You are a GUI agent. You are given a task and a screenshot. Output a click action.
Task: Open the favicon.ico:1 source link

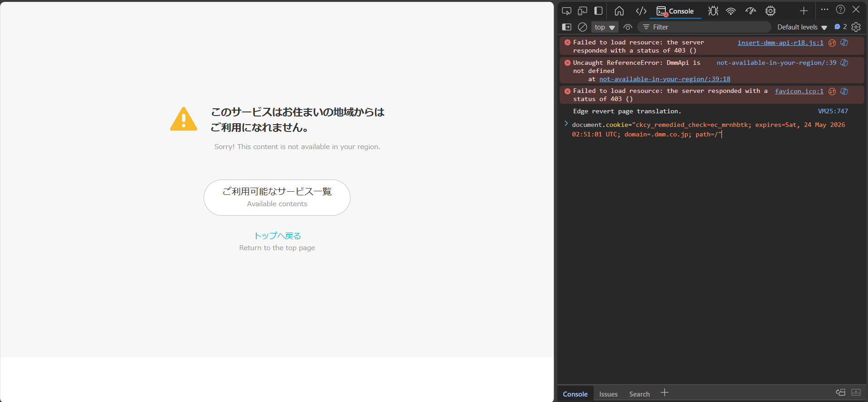pos(799,91)
